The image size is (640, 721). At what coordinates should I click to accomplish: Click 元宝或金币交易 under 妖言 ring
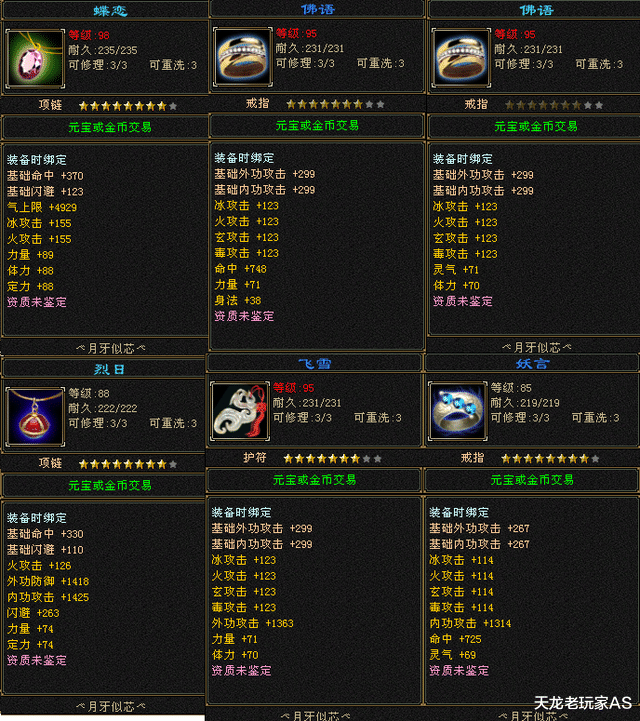[x=532, y=480]
